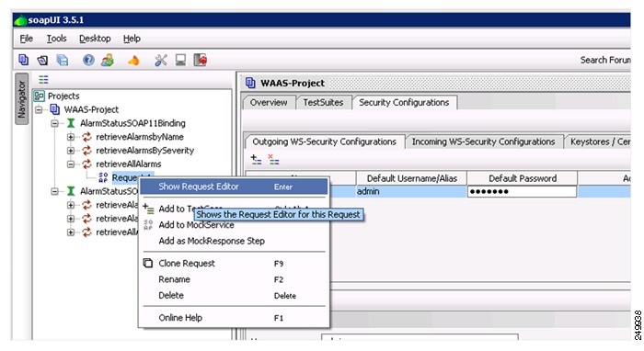Remove the selected configuration with X icon

(x=273, y=160)
